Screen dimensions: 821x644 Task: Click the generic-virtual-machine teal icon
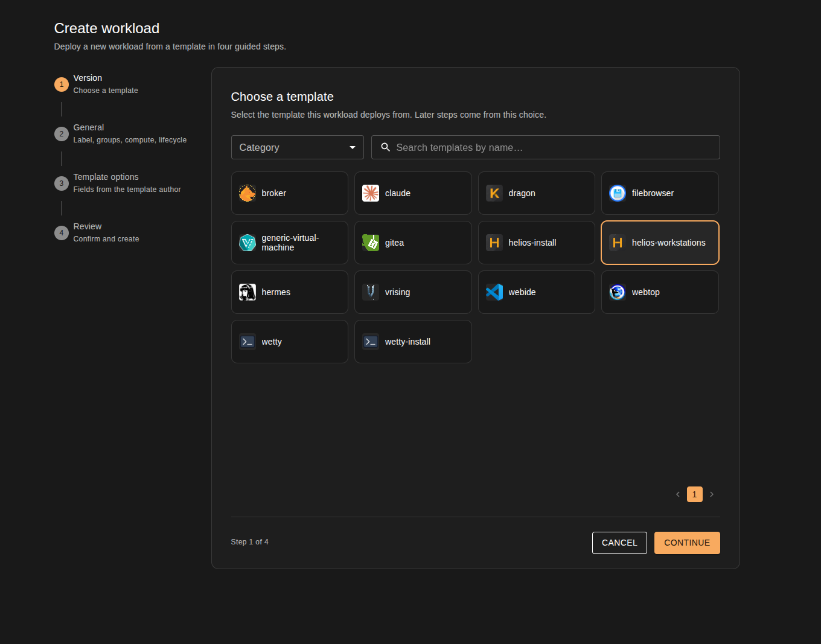[x=248, y=243]
